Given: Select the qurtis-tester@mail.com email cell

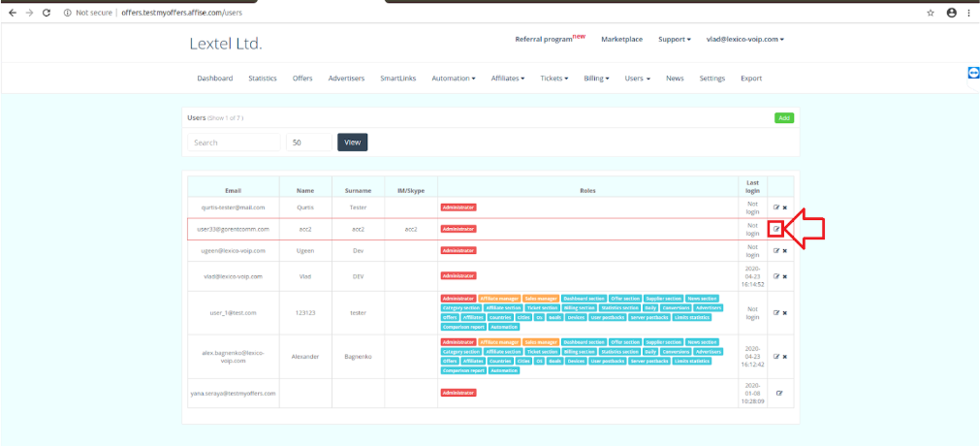Looking at the screenshot, I should point(233,207).
